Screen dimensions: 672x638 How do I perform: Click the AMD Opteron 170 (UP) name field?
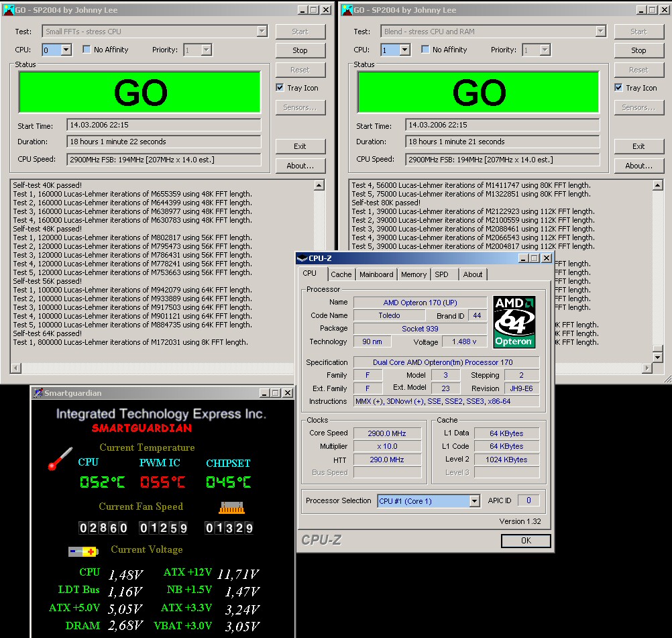(x=420, y=303)
